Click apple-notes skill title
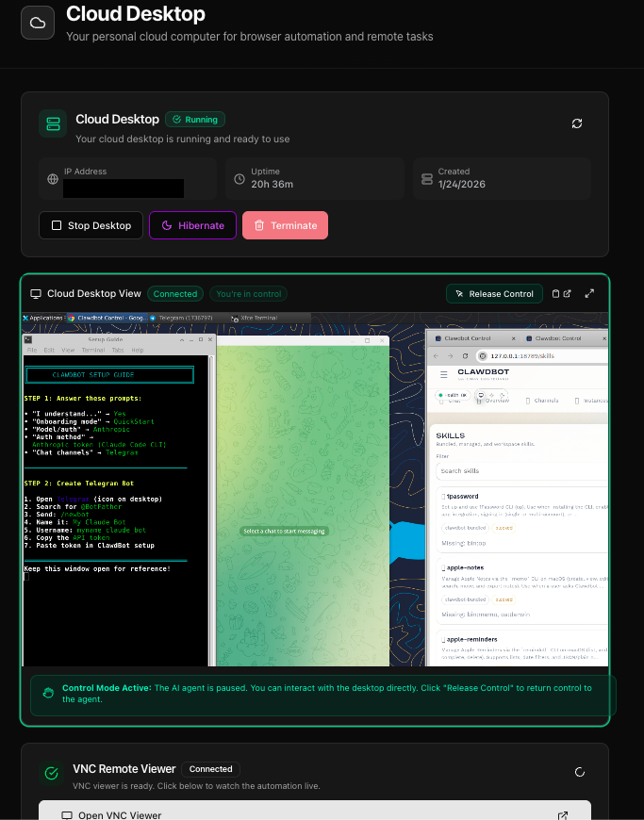Viewport: 644px width, 820px height. point(465,567)
